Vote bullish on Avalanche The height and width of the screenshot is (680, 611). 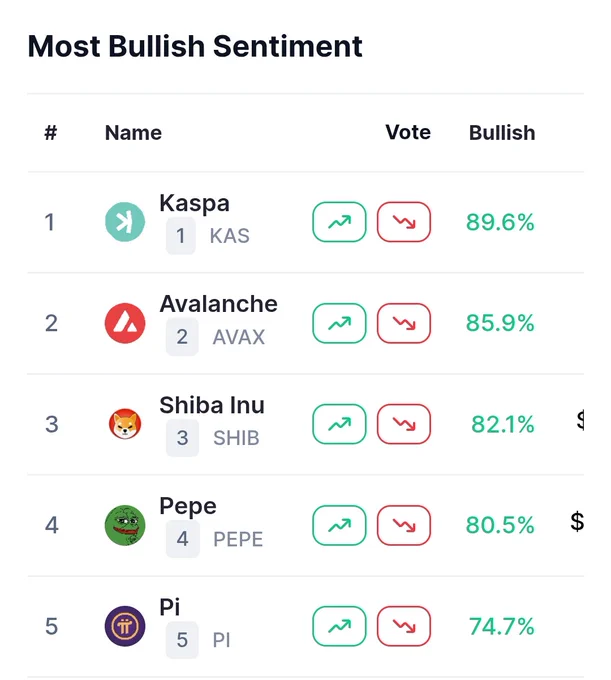coord(339,323)
